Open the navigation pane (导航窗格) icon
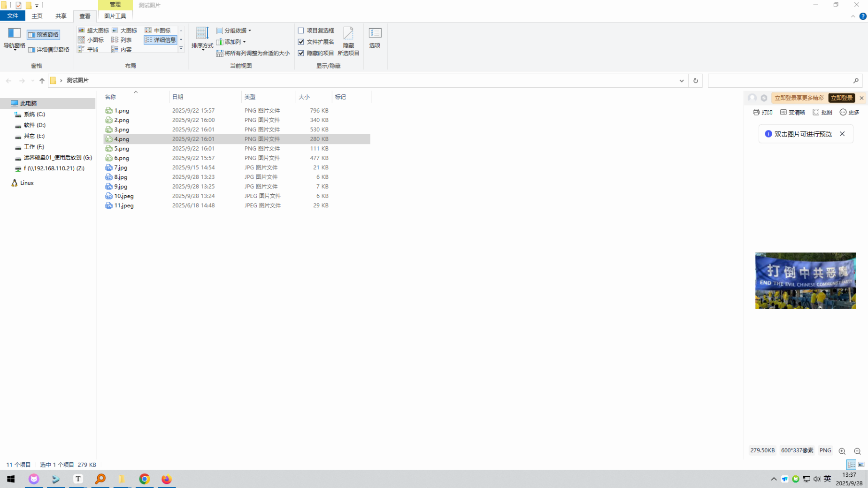 tap(14, 38)
